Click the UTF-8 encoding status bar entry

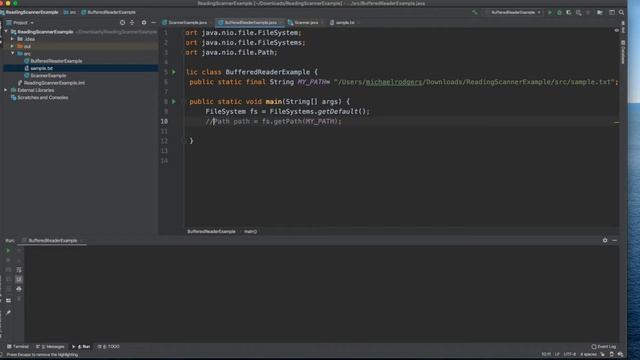click(569, 354)
